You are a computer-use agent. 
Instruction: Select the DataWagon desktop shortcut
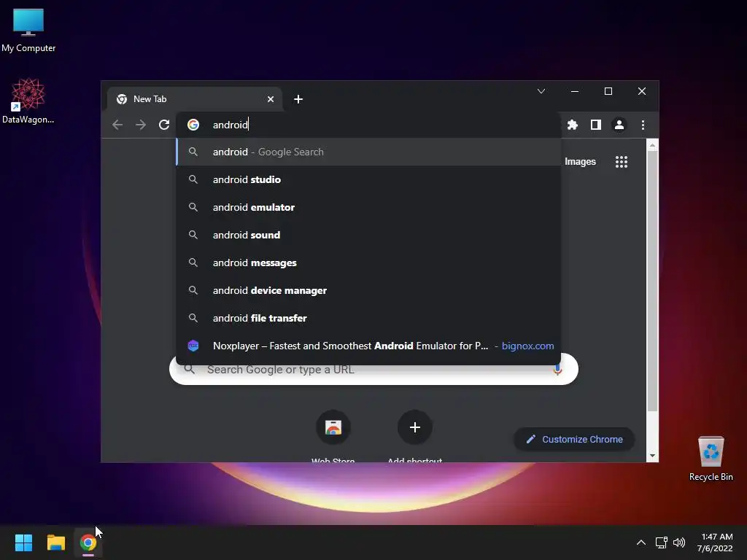pyautogui.click(x=28, y=101)
